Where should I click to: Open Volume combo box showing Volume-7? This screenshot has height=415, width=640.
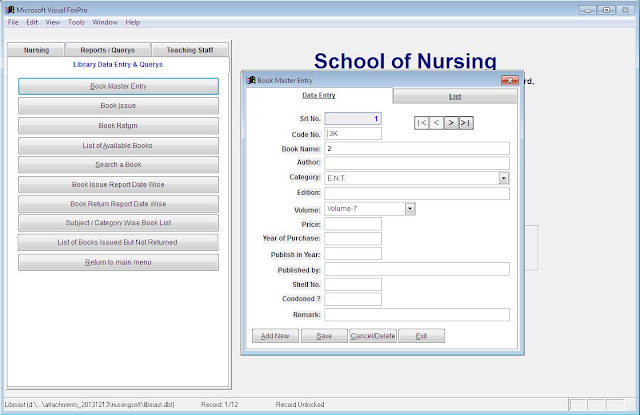[x=370, y=209]
